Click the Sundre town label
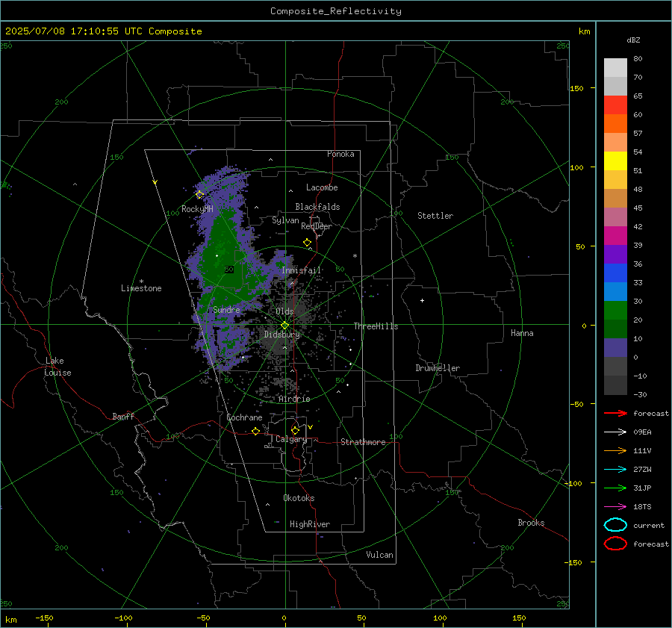The height and width of the screenshot is (628, 672). (226, 309)
